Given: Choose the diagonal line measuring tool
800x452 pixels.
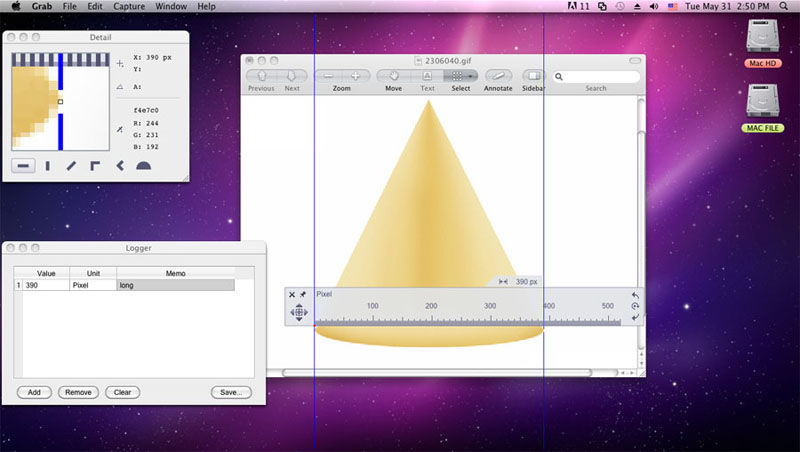Looking at the screenshot, I should point(71,165).
